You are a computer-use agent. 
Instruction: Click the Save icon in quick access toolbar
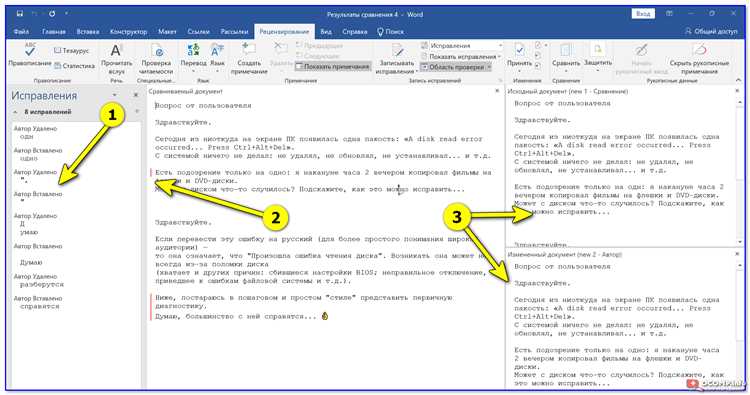coord(20,14)
